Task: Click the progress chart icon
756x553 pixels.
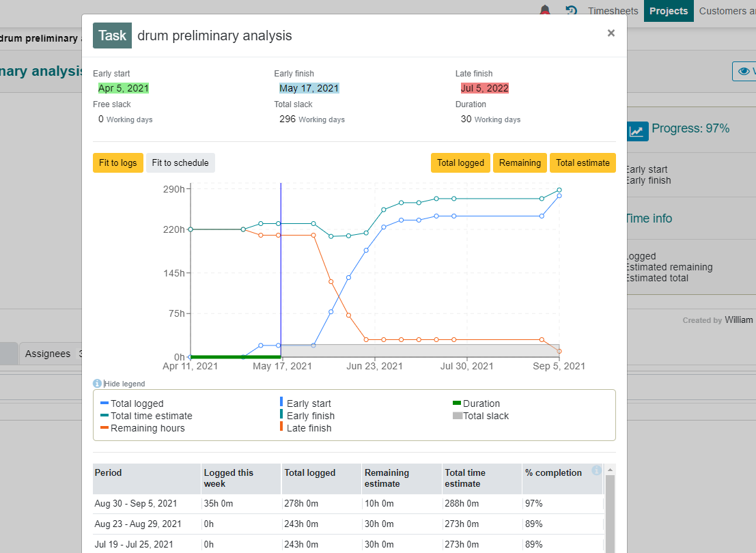Action: (637, 131)
